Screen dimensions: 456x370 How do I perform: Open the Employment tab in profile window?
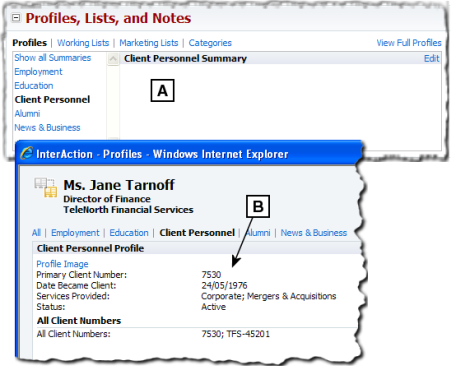tap(75, 233)
